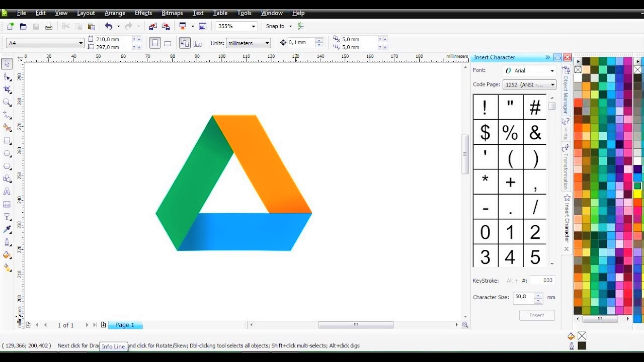Click zoom magnifier at canvas bottom-right corner
Screen dimensions: 644x362
coord(465,325)
